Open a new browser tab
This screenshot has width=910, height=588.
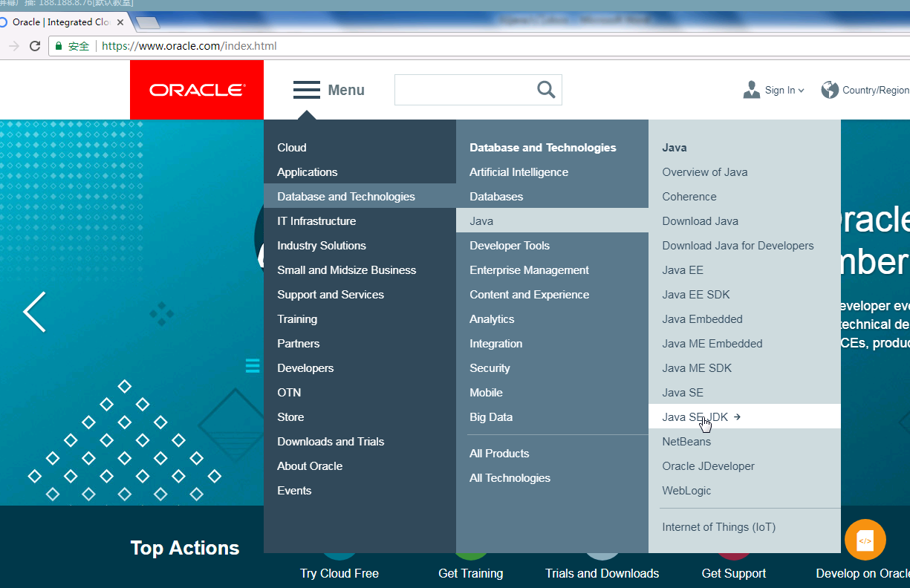point(147,23)
